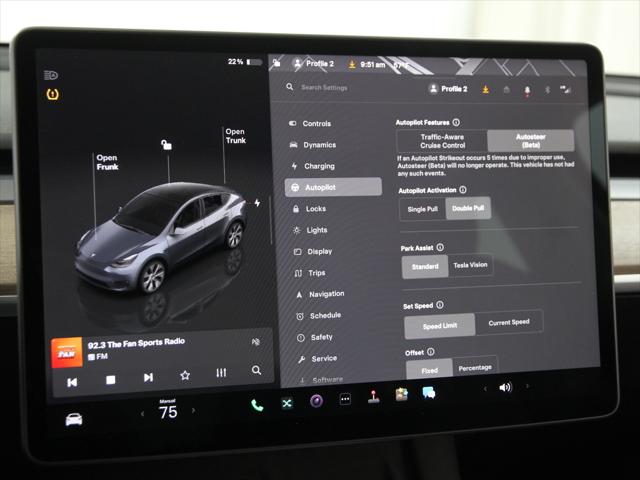The image size is (640, 480).
Task: Show info for Autopilot Features
Action: tap(456, 122)
